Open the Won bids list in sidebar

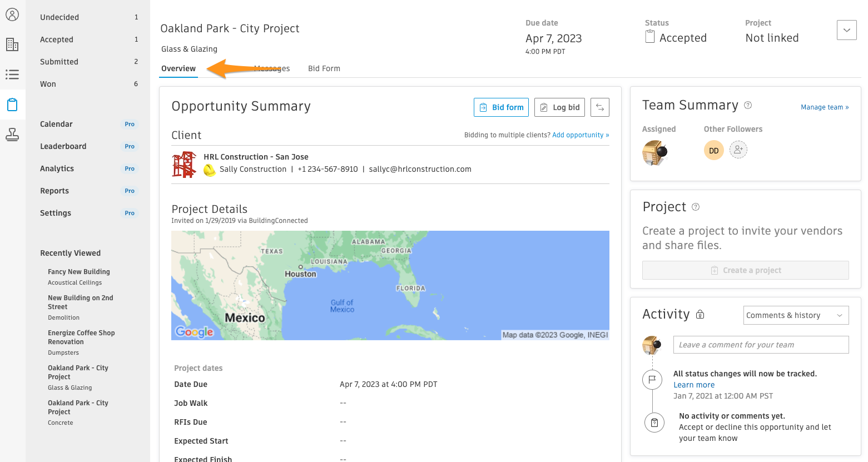pos(48,84)
